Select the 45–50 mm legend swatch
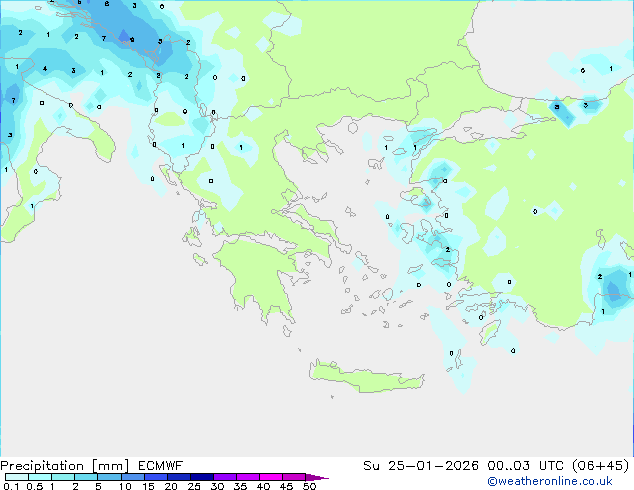634x490 pixels. (294, 477)
